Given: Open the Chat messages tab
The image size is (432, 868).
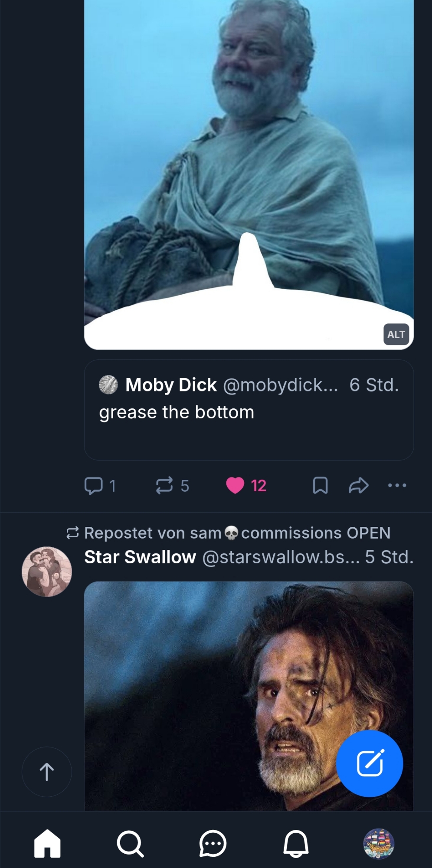Looking at the screenshot, I should 213,844.
